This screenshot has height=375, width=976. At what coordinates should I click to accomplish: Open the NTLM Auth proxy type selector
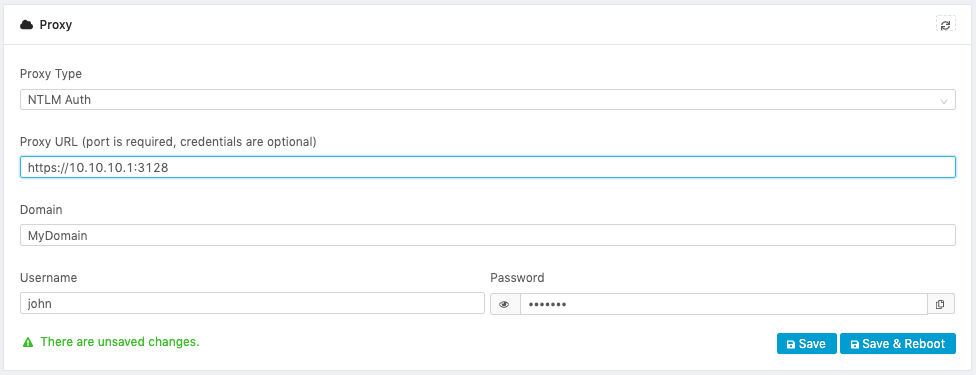click(487, 100)
